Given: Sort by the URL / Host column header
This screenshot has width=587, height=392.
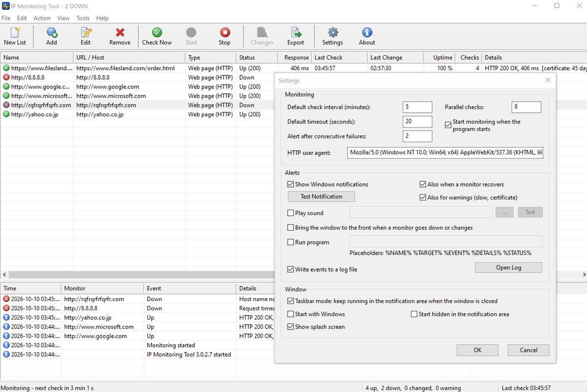Looking at the screenshot, I should 130,58.
